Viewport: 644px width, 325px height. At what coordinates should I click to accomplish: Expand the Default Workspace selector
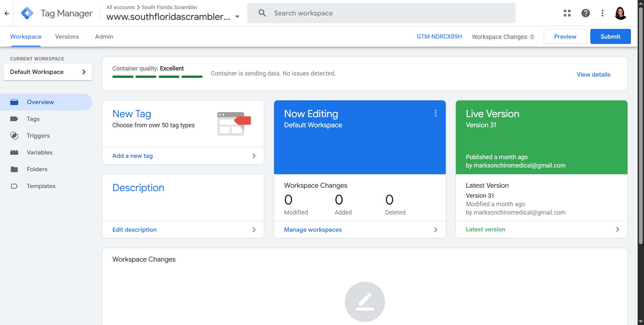[x=48, y=72]
